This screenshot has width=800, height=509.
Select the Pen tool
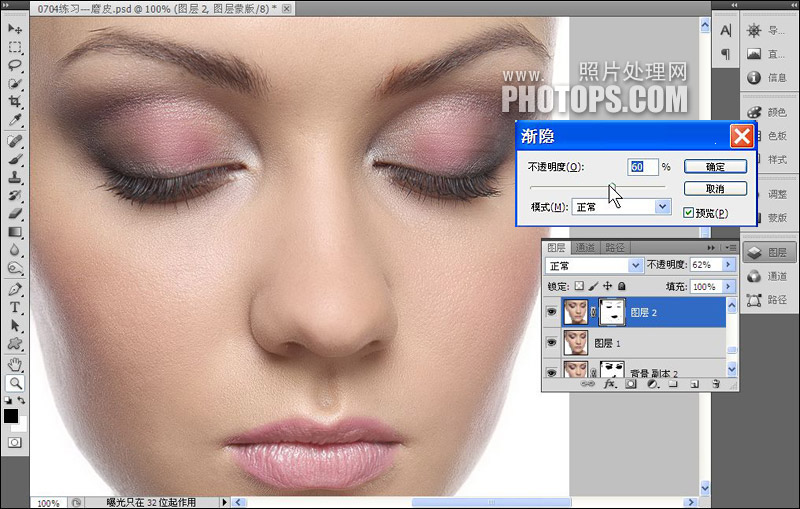[x=15, y=289]
